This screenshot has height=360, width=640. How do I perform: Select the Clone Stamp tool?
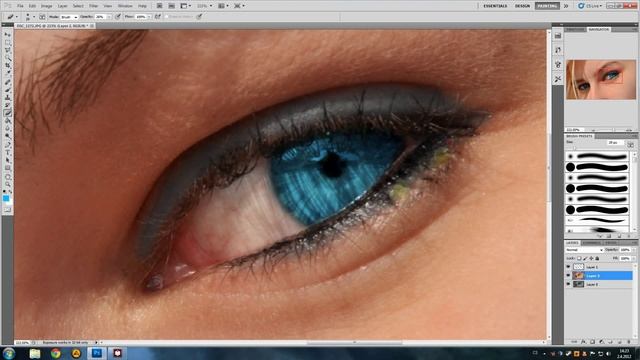[x=7, y=98]
